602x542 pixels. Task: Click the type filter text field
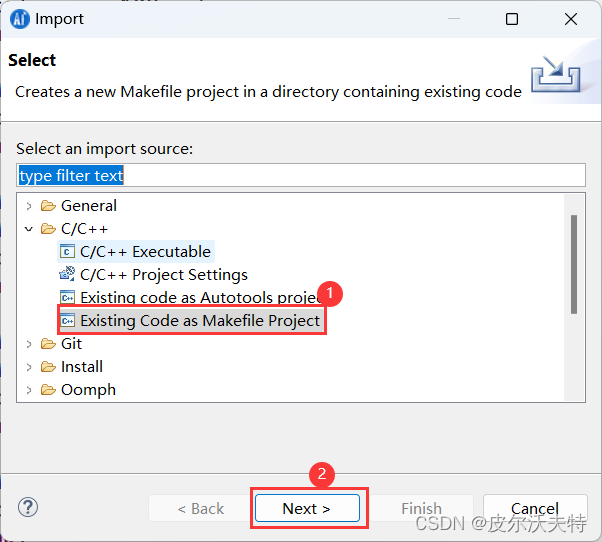300,175
